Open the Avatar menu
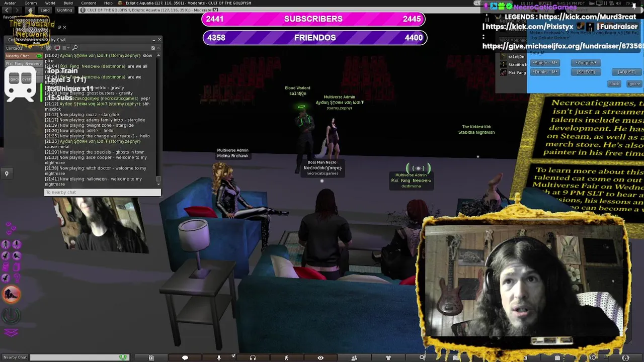This screenshot has width=644, height=362. (10, 3)
